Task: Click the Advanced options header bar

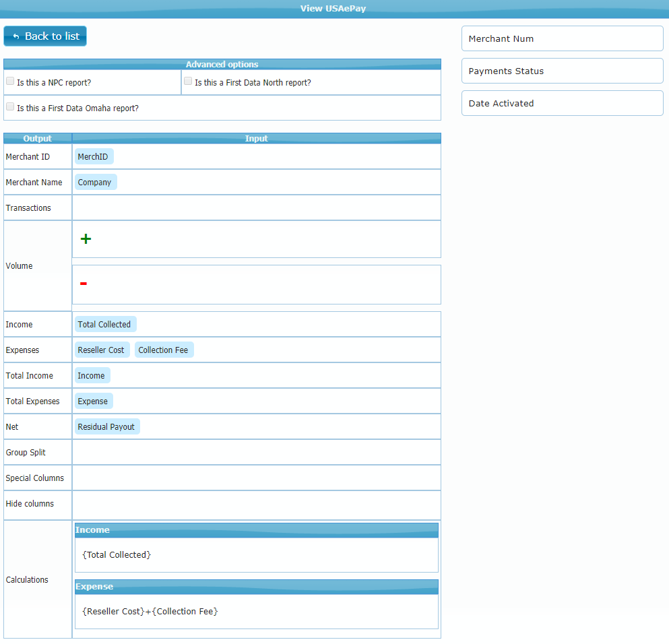Action: tap(222, 64)
